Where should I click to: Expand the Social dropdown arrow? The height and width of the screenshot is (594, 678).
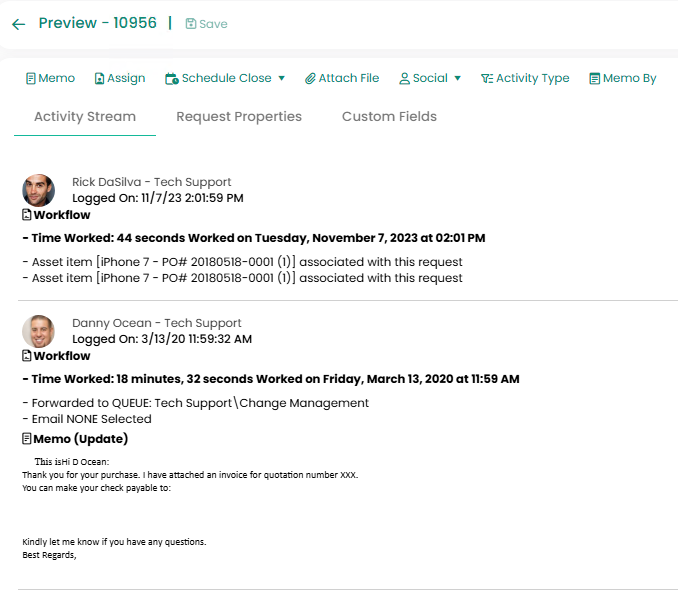click(x=457, y=78)
